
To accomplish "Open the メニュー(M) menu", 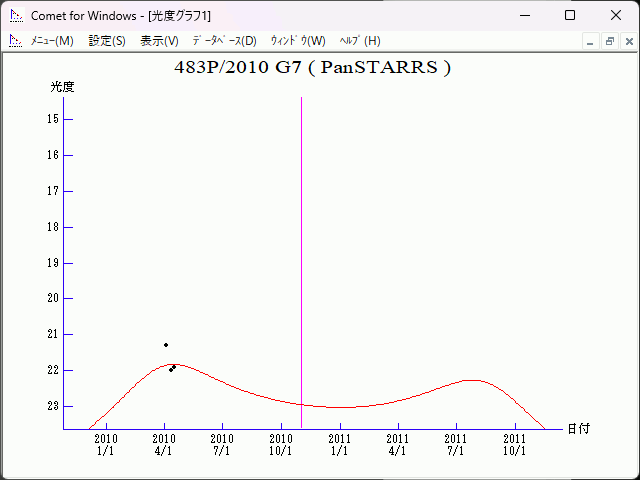I will (52, 41).
